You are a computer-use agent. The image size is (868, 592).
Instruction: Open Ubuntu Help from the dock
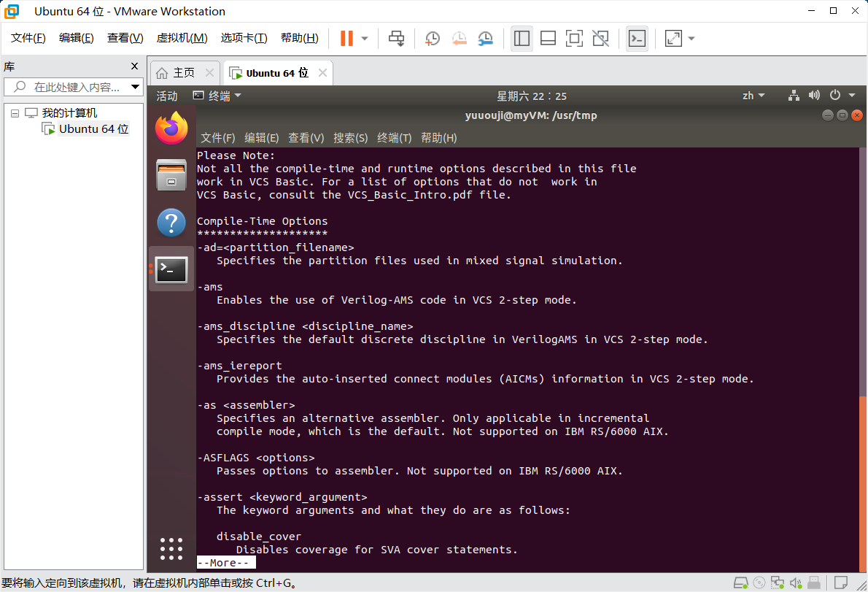tap(171, 223)
